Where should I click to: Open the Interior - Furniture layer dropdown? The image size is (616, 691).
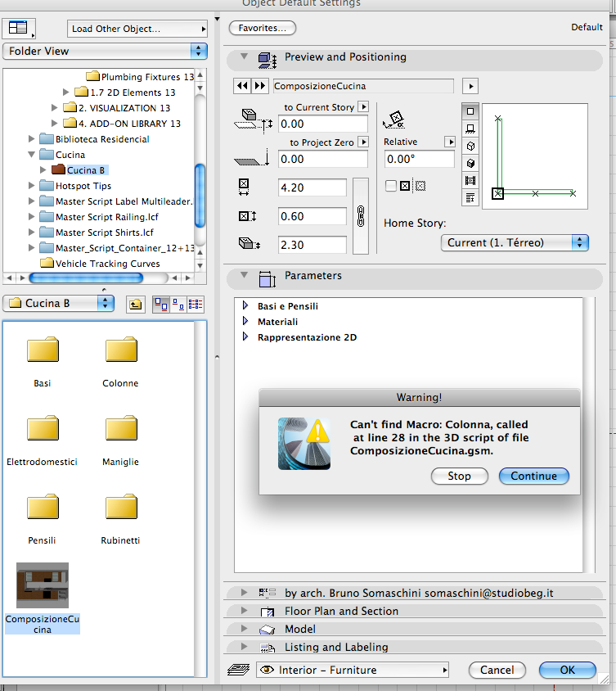point(353,670)
